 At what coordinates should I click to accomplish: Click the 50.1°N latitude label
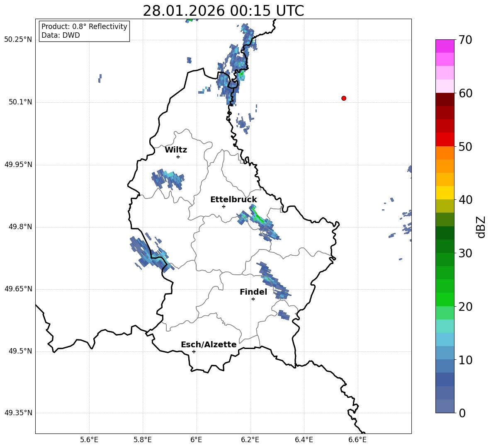[20, 102]
